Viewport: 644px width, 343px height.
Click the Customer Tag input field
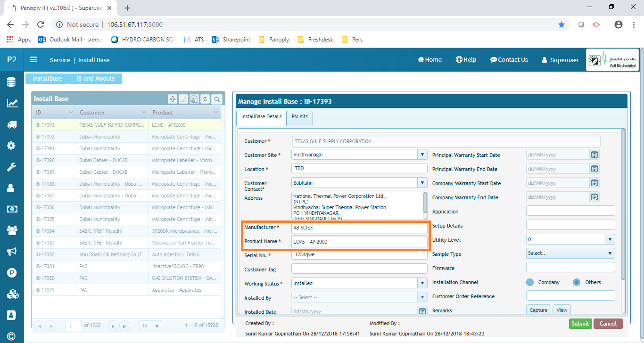(359, 269)
